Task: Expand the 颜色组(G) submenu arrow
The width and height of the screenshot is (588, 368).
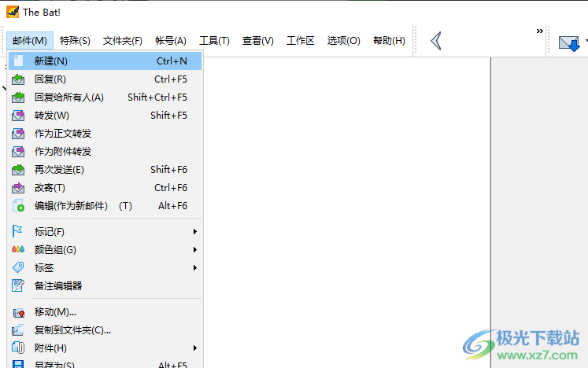Action: pyautogui.click(x=194, y=250)
